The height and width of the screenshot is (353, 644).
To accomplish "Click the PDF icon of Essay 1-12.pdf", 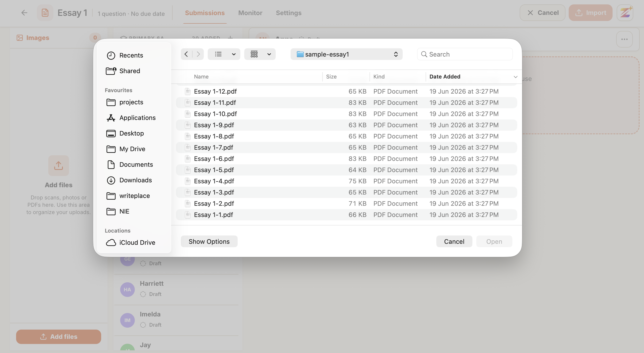I will coord(187,91).
